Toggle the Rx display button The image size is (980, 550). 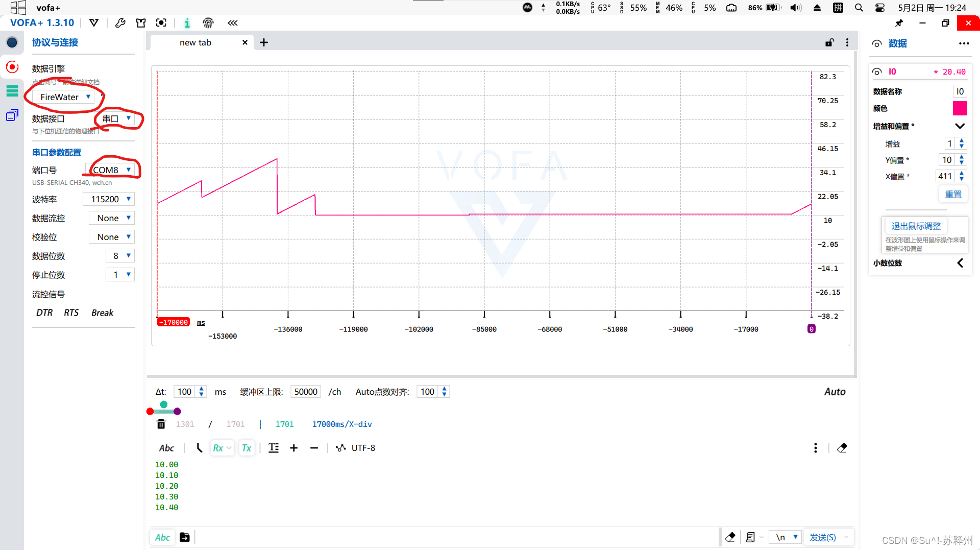[222, 448]
